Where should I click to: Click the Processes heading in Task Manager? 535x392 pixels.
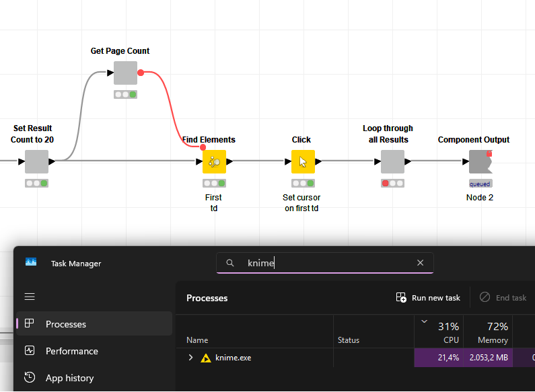207,298
